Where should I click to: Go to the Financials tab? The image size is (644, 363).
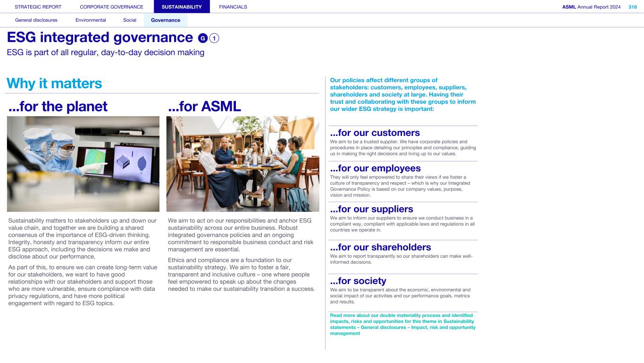(233, 7)
